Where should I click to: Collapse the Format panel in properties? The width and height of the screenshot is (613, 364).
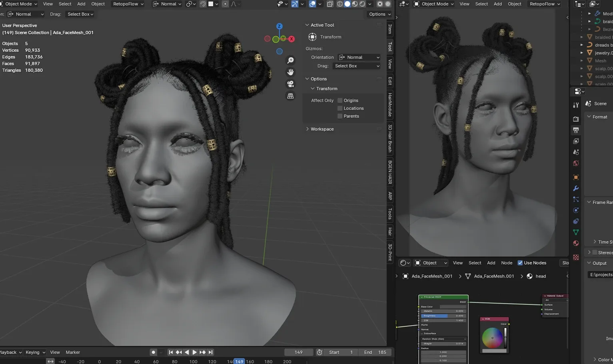[x=589, y=117]
